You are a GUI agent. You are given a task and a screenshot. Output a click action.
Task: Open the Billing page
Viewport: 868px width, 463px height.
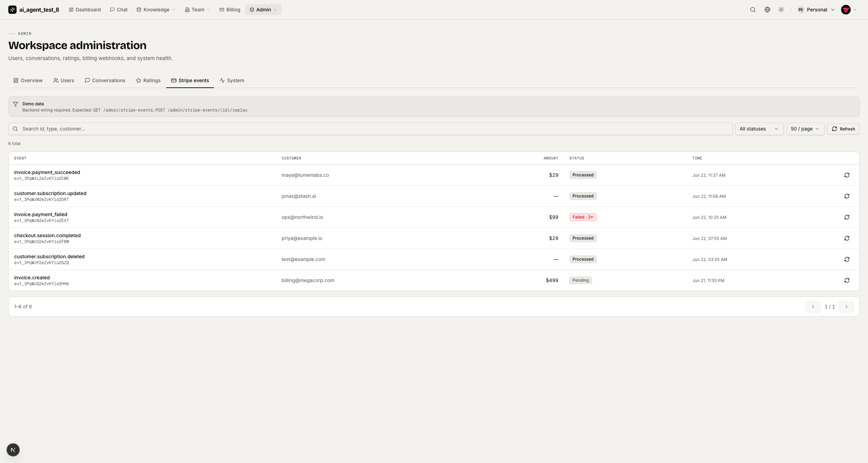230,10
